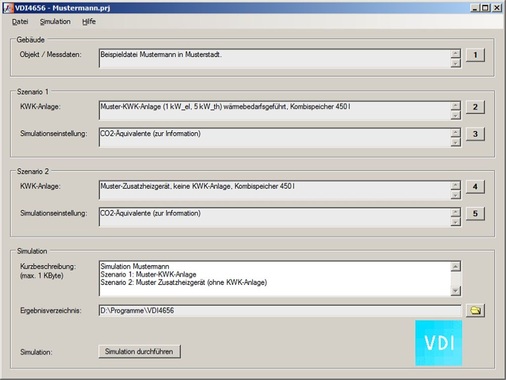Image resolution: width=506 pixels, height=380 pixels.
Task: Click down arrow of Szenario 1 KWK-Anlage scrollbar
Action: click(x=456, y=115)
